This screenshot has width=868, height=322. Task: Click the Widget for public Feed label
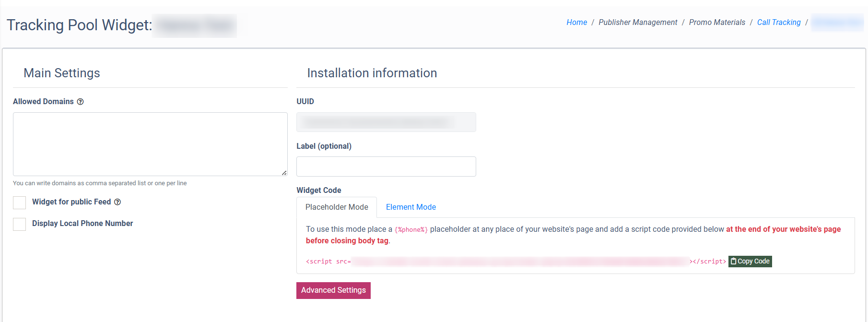[x=71, y=202]
